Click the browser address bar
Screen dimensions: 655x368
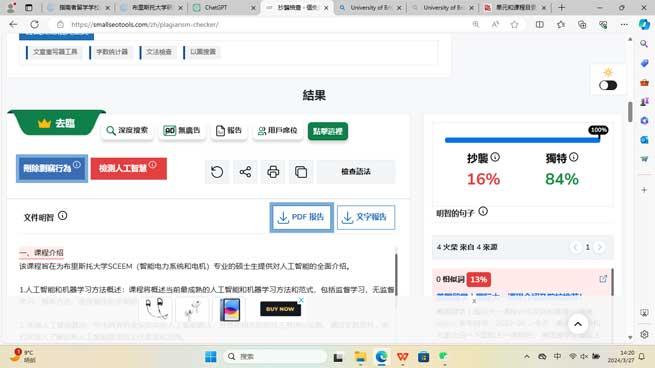(267, 25)
